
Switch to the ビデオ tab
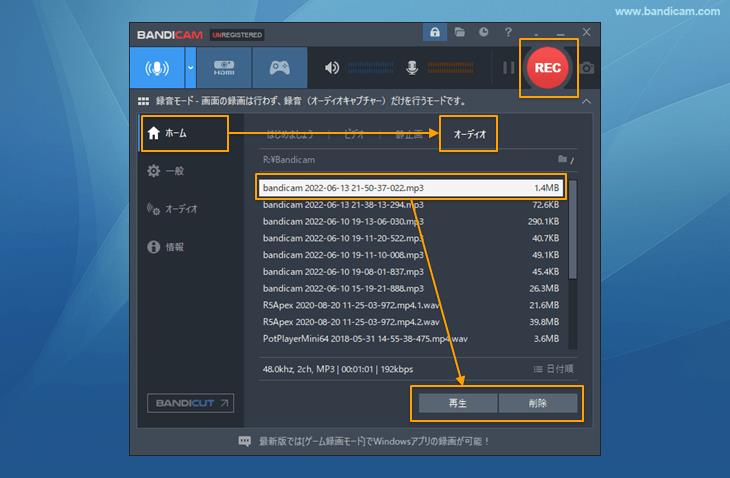(x=354, y=135)
